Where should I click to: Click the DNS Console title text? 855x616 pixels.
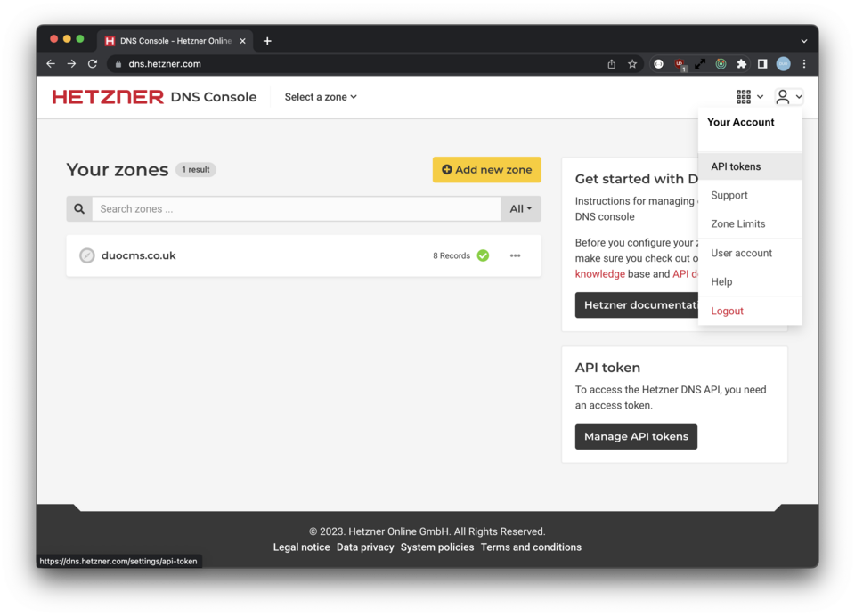(213, 97)
